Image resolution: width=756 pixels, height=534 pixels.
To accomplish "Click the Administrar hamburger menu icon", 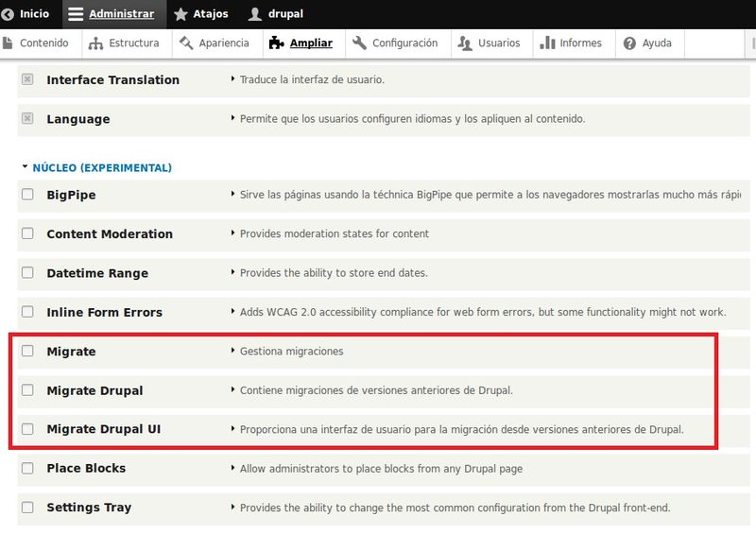I will tap(76, 14).
